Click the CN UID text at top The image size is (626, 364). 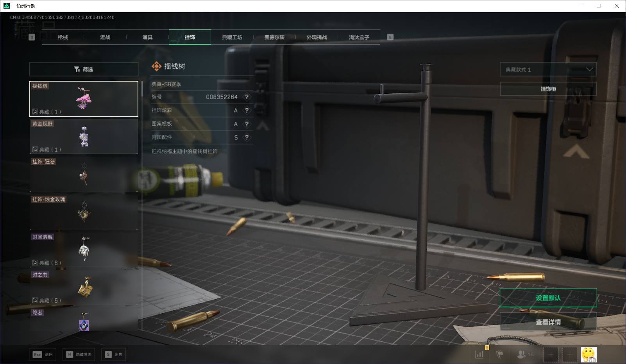coord(62,17)
